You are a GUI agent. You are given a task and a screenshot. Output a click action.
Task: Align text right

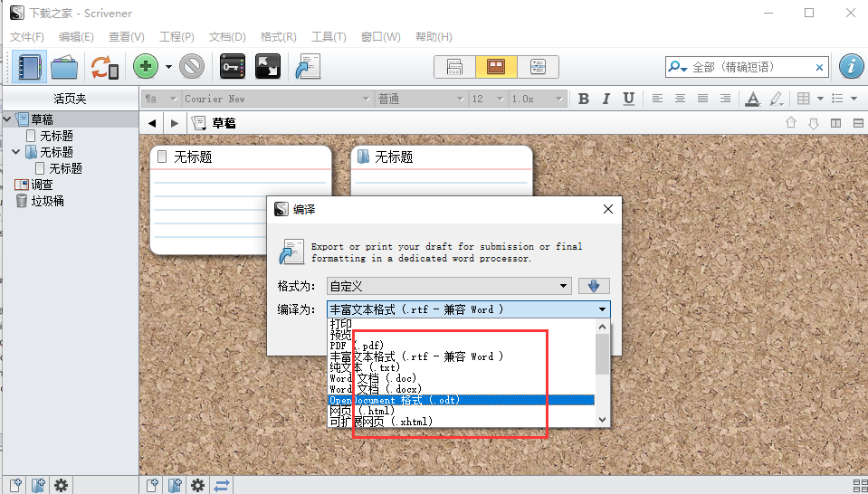point(725,99)
